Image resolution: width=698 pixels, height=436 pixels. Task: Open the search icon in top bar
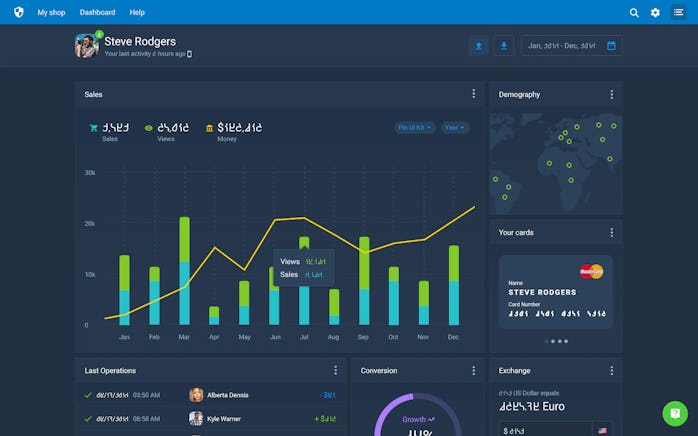click(634, 12)
